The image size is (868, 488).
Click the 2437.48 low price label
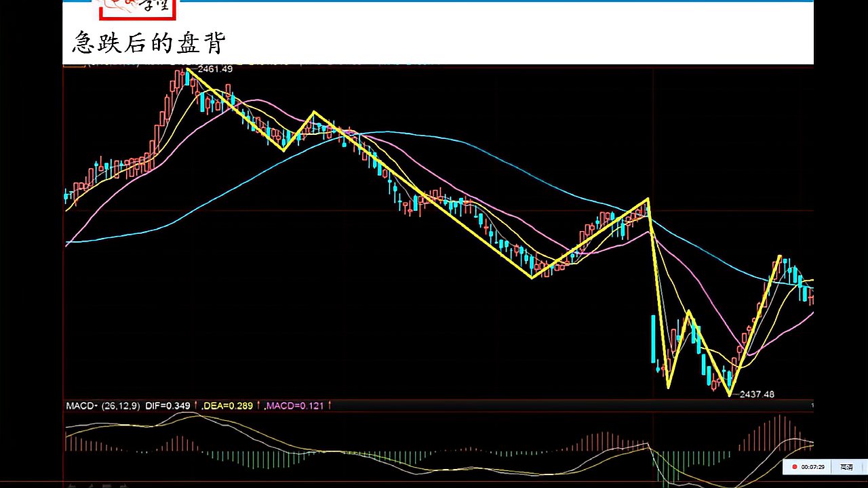[757, 394]
